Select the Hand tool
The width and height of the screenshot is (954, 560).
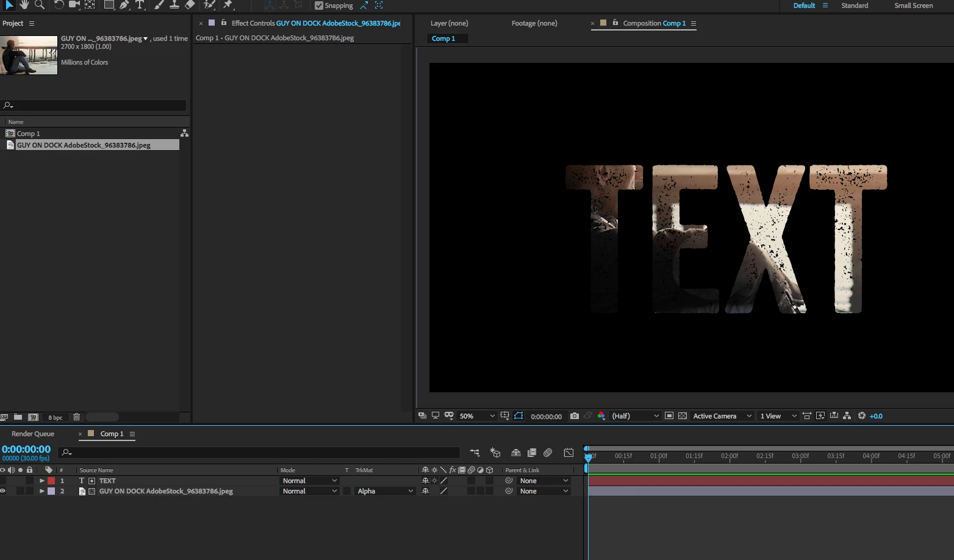24,5
